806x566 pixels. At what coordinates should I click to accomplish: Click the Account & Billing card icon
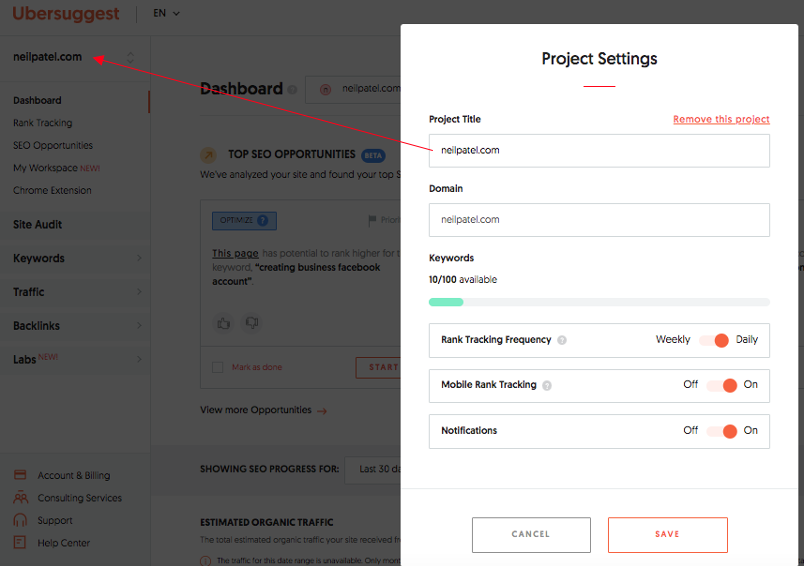pos(20,475)
